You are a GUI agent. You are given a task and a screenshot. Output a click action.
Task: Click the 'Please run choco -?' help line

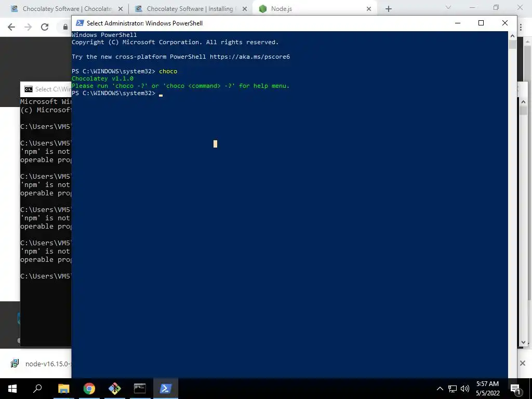(x=180, y=86)
